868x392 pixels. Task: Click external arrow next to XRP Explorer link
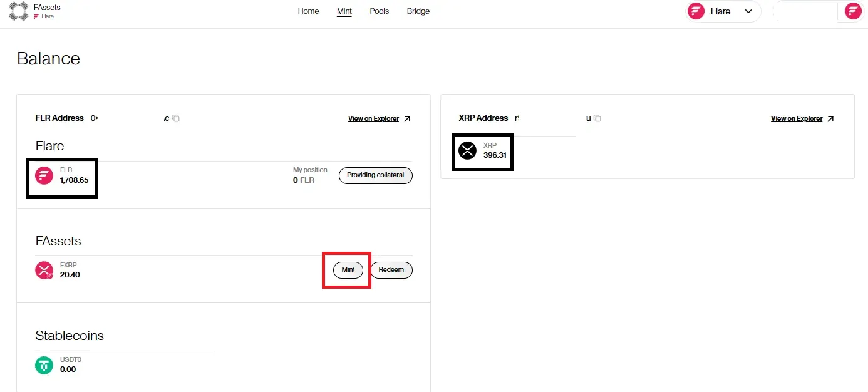(830, 119)
